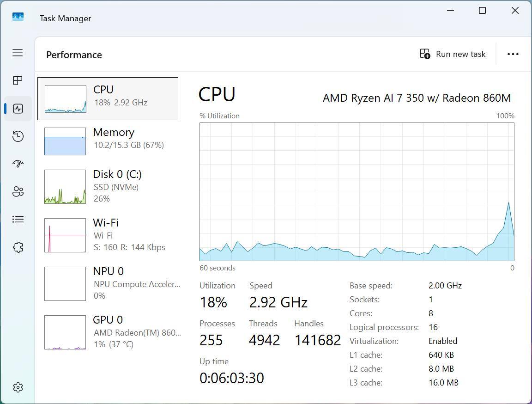The image size is (532, 404).
Task: Open the Services page
Action: (18, 247)
